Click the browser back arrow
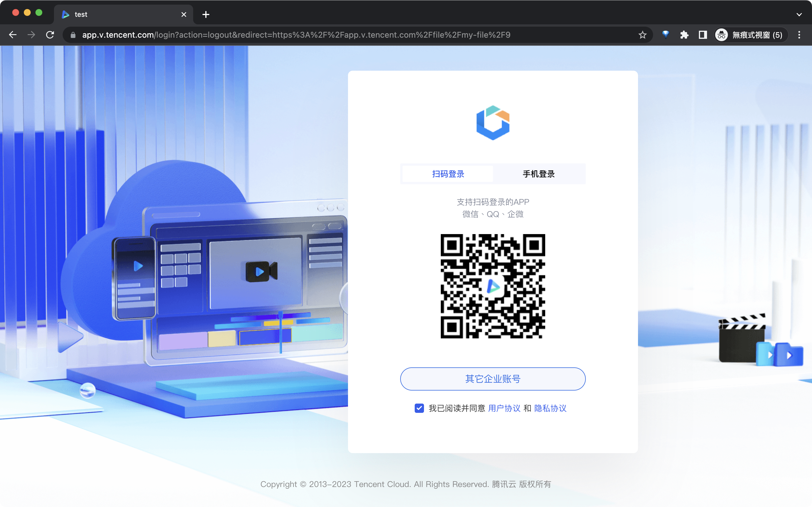Screen dimensions: 812x507 point(13,35)
